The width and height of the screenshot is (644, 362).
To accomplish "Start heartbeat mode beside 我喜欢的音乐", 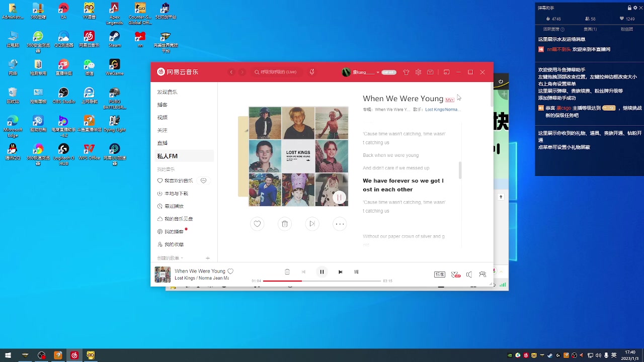I will pyautogui.click(x=204, y=180).
